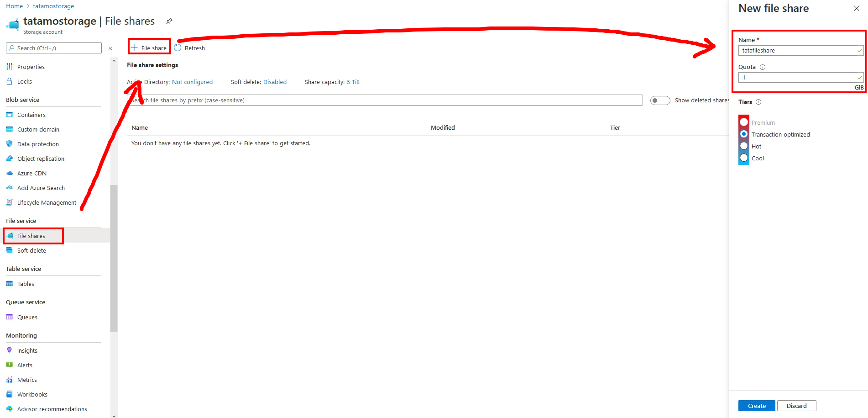Viewport: 868px width, 418px height.
Task: Click the file share Name input field
Action: coord(801,50)
